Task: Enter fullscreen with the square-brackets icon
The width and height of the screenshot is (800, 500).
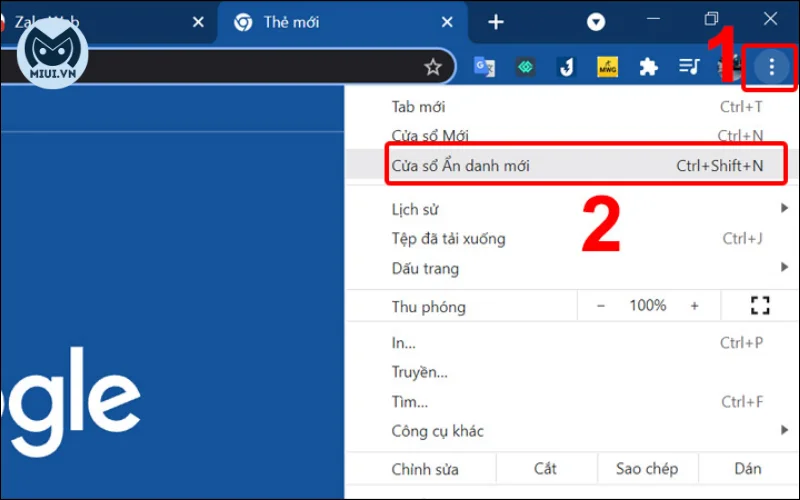Action: 760,306
